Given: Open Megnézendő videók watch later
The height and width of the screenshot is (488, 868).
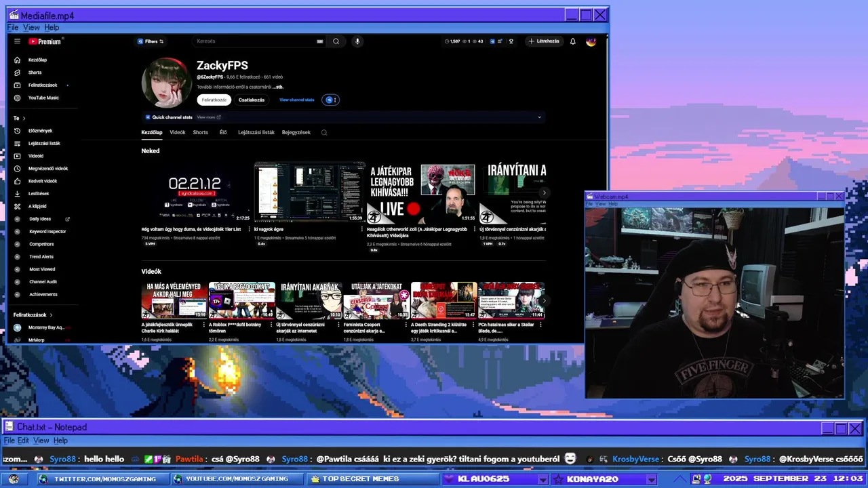Looking at the screenshot, I should 47,168.
